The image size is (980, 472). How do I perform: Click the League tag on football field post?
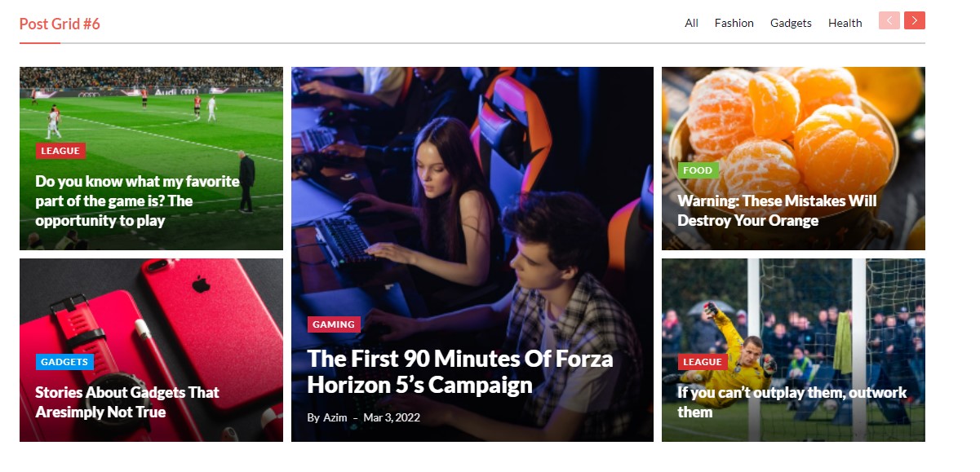click(x=60, y=151)
